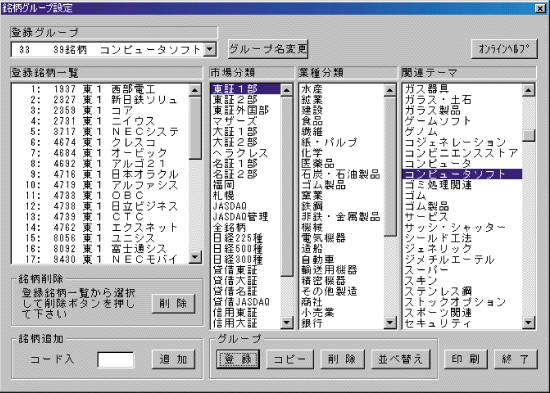Select 4733 ＯＢＣ row

coord(100,195)
